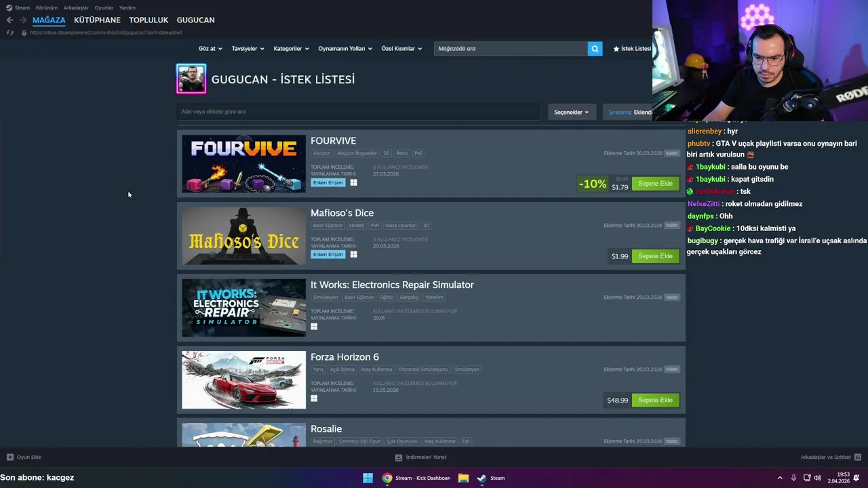Click the downloads manager icon
This screenshot has height=488, width=868.
point(399,457)
